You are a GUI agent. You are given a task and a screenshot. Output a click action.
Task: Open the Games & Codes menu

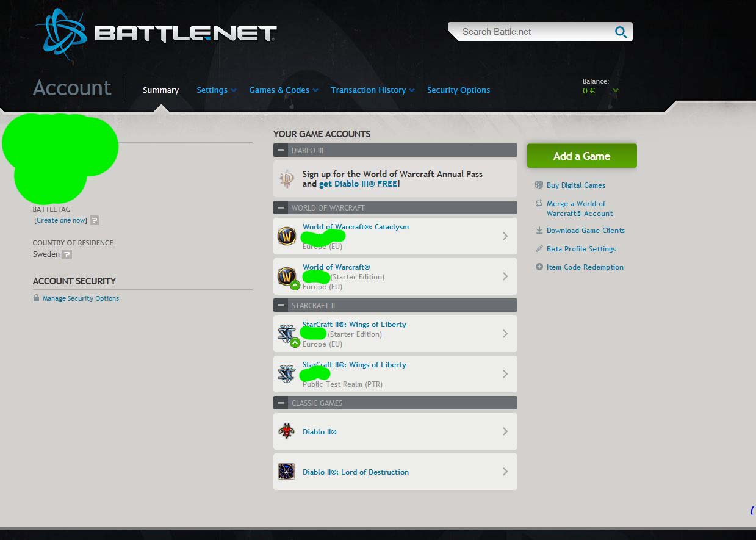click(x=279, y=90)
